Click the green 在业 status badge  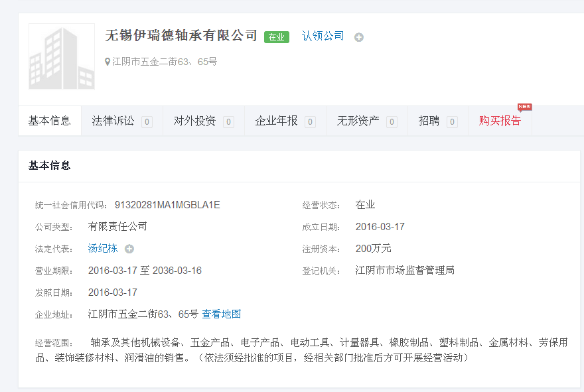[276, 37]
